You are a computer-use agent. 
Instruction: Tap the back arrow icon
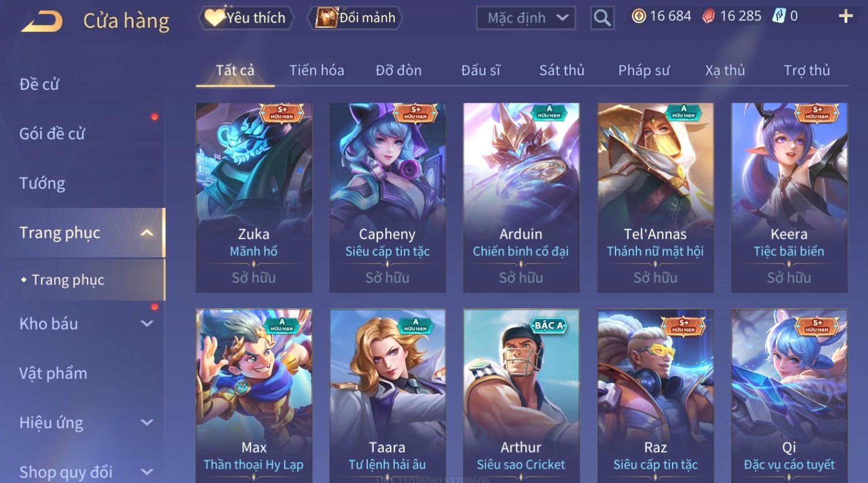click(41, 22)
